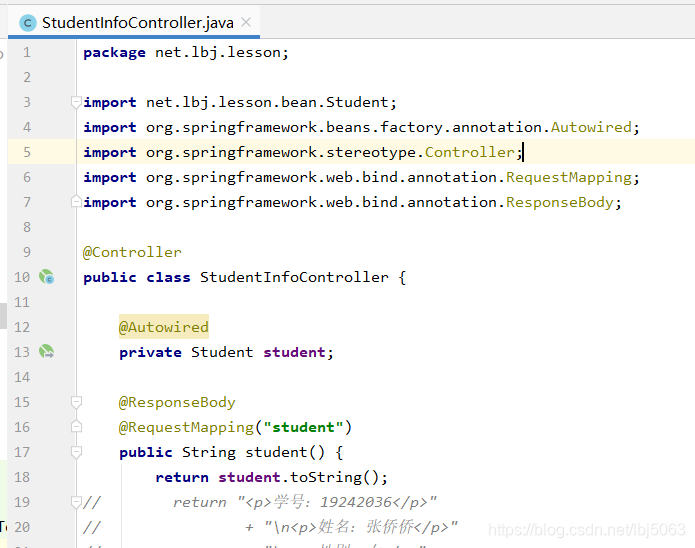Click line number 5 in the gutter
The width and height of the screenshot is (695, 548).
tap(27, 152)
